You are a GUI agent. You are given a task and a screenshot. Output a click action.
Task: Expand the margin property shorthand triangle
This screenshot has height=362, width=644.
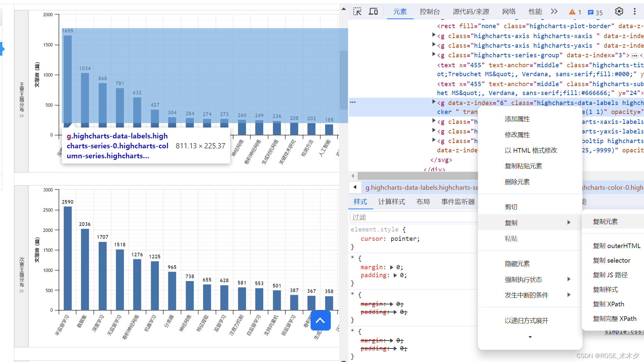click(x=392, y=267)
